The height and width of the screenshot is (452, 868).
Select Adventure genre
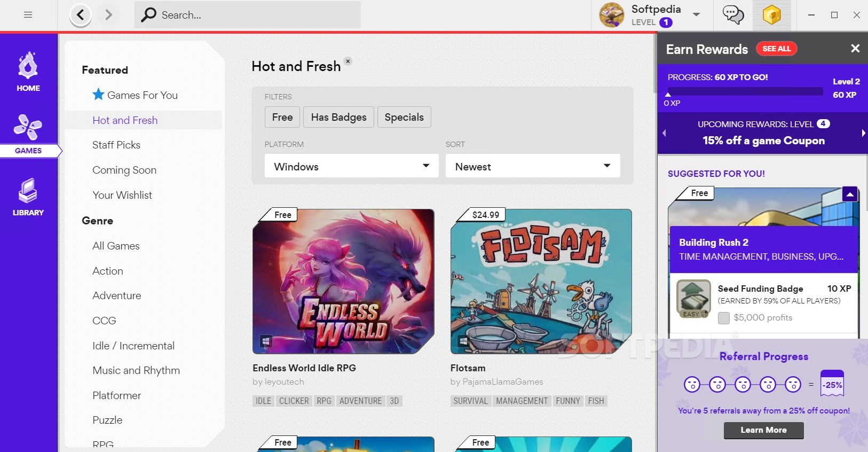(x=117, y=295)
